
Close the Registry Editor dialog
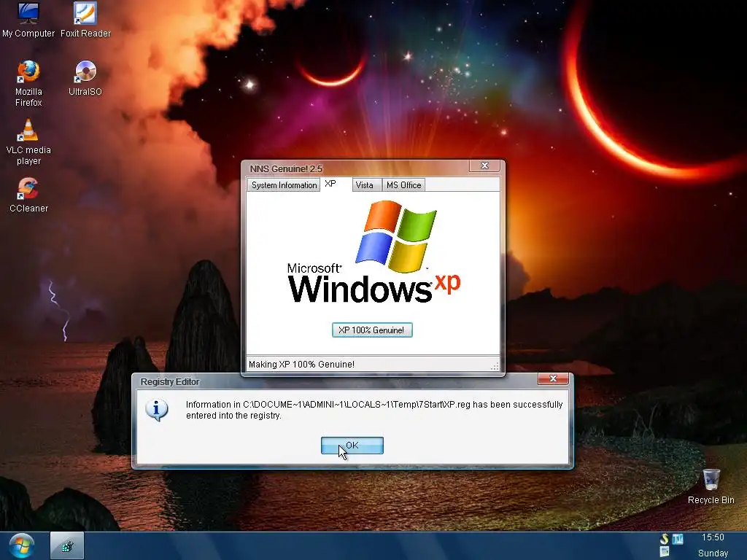pos(553,378)
